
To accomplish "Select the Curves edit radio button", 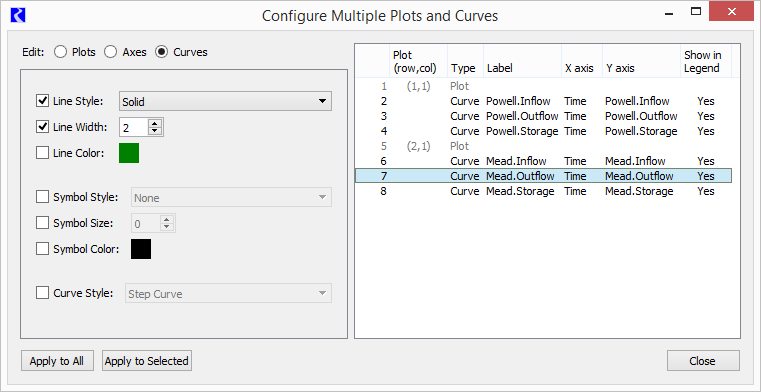I will [x=162, y=52].
